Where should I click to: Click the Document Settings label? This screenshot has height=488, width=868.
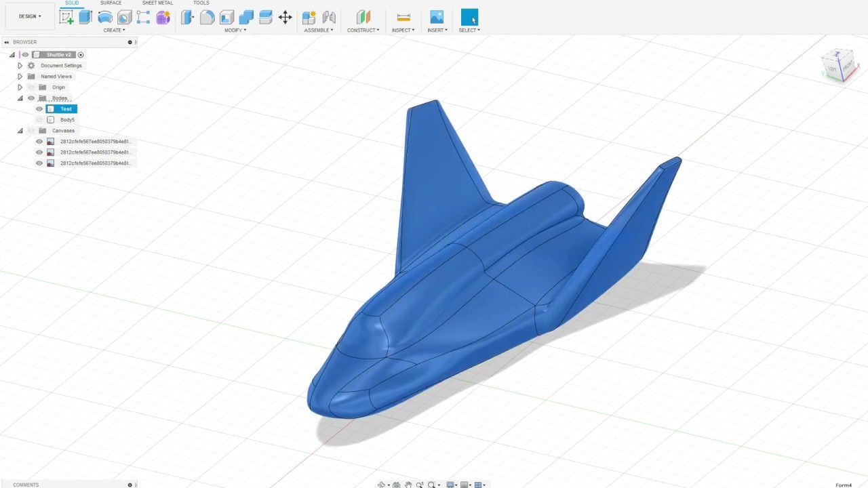pos(61,66)
